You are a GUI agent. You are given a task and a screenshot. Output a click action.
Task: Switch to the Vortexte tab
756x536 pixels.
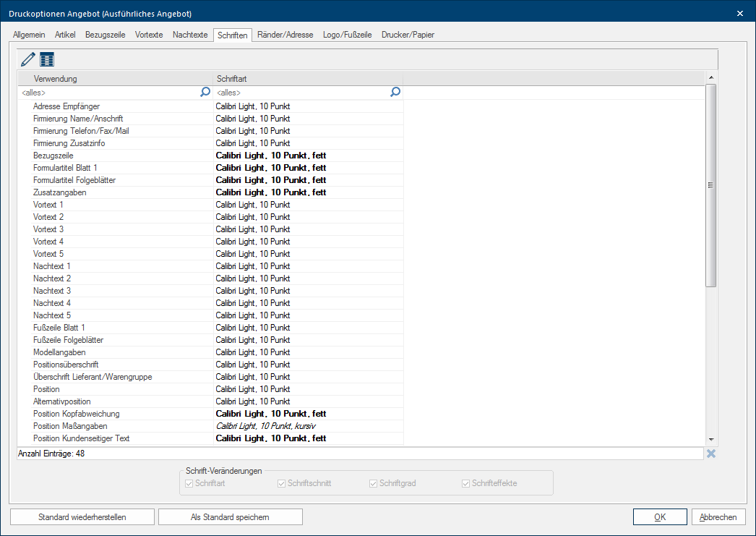pos(149,35)
